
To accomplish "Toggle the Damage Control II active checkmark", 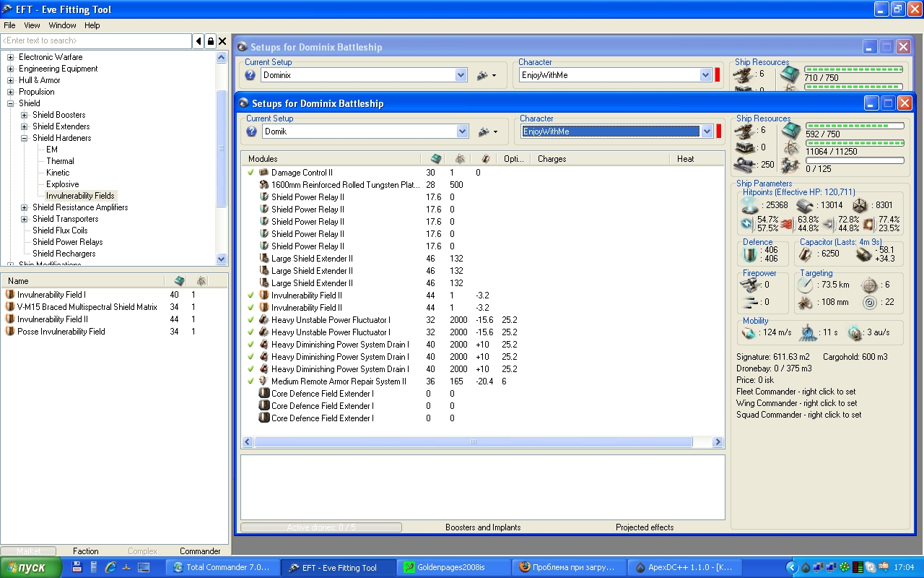I will [250, 173].
